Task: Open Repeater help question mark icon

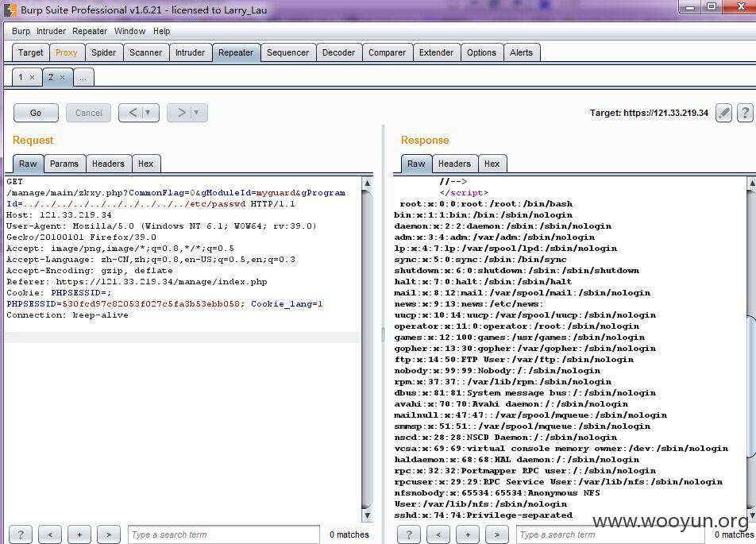Action: [745, 113]
